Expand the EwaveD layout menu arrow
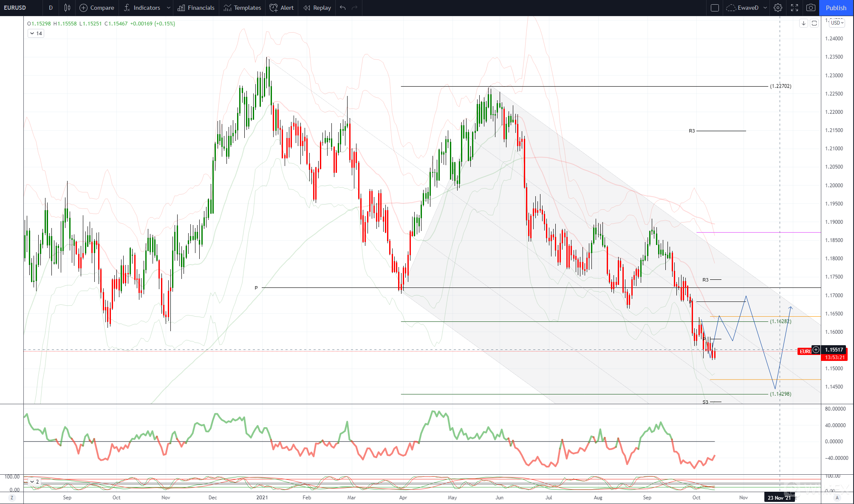 [765, 8]
